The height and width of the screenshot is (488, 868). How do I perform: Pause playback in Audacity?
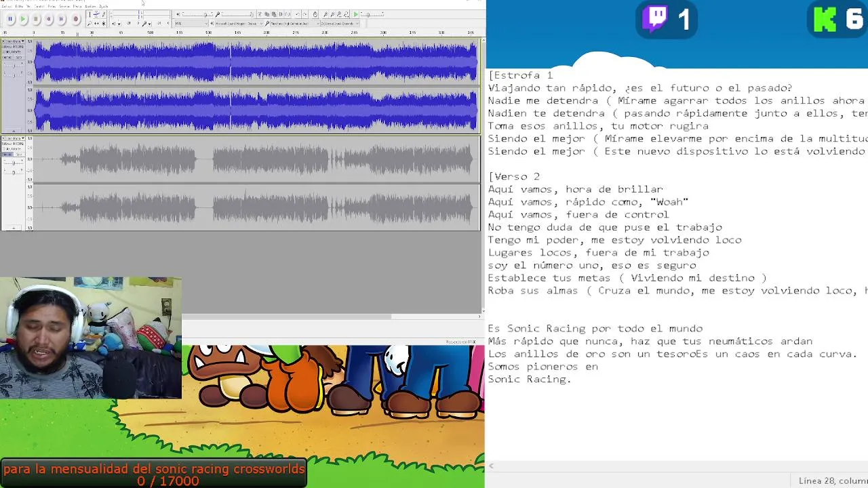[x=10, y=19]
